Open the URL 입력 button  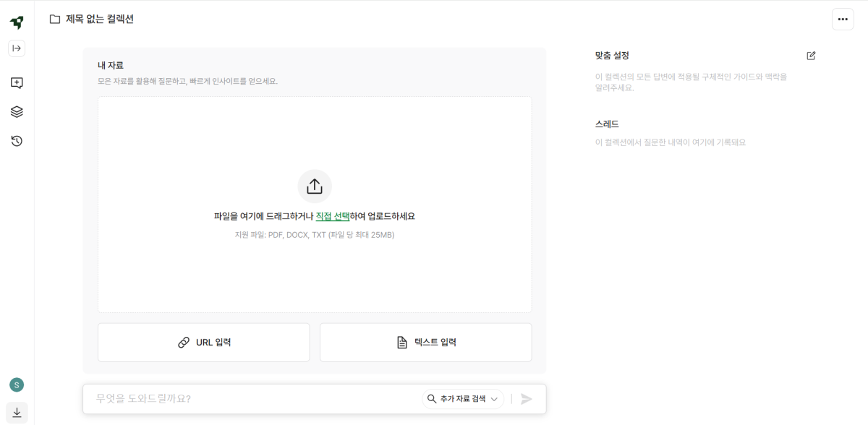point(203,342)
